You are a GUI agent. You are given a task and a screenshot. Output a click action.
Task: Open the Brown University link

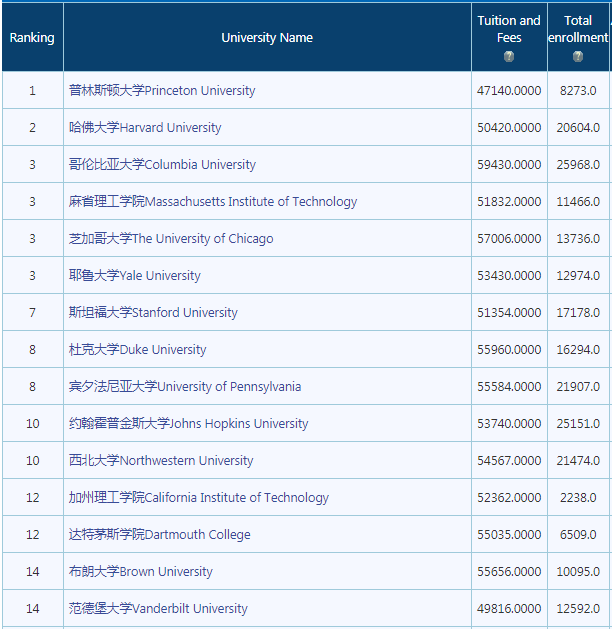(140, 571)
